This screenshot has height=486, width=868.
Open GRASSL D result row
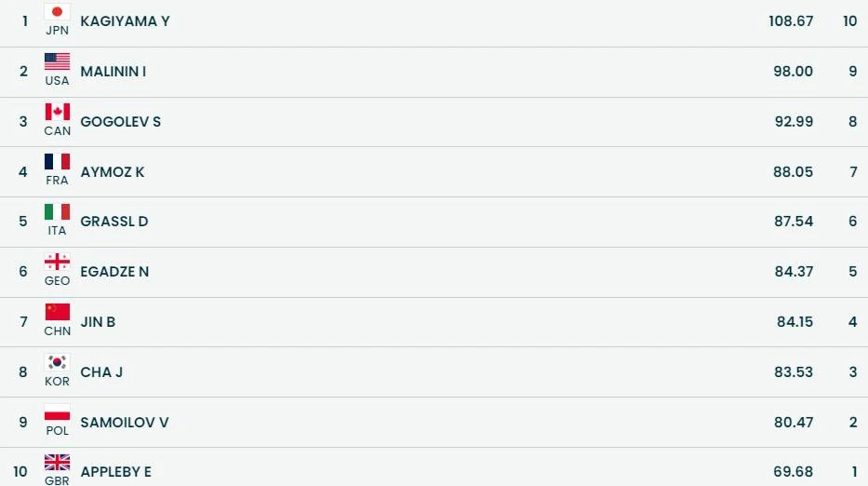point(114,222)
